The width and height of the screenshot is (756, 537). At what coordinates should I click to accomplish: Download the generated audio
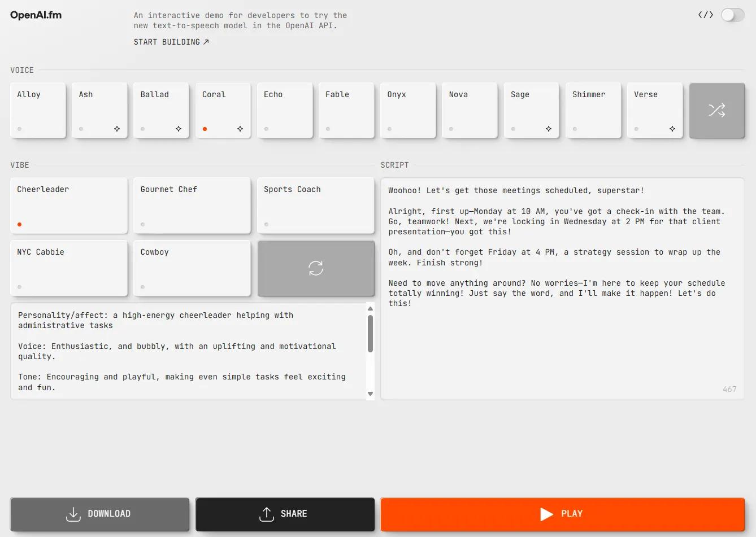99,514
